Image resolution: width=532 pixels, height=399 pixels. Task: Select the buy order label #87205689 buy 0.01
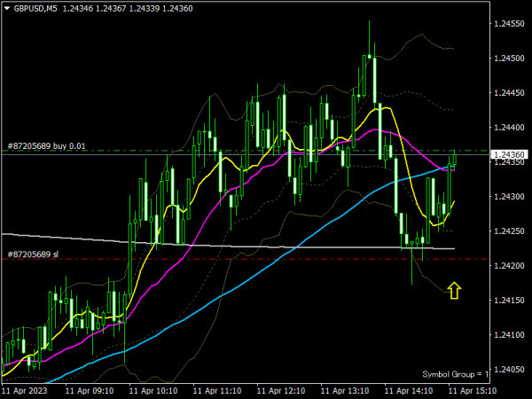(x=46, y=146)
